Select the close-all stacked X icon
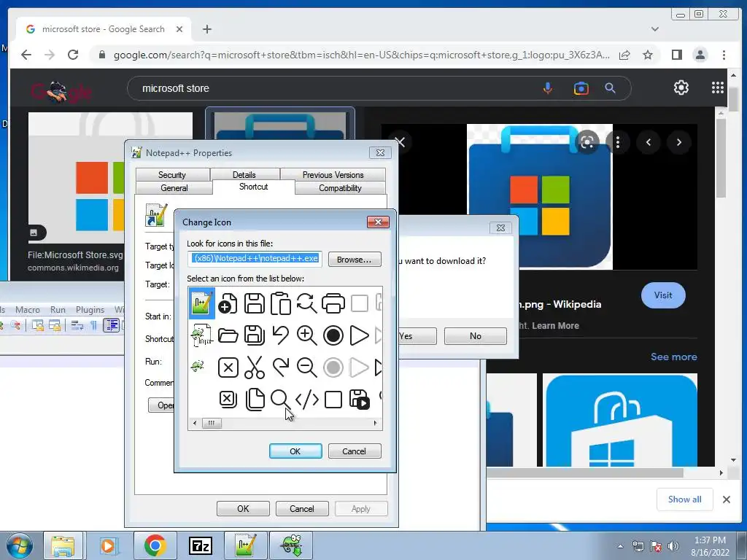 pyautogui.click(x=228, y=399)
